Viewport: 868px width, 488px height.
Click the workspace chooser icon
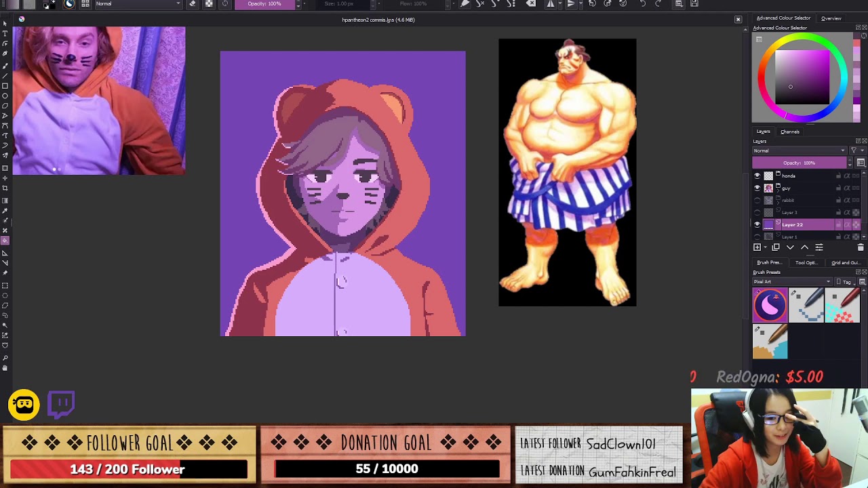pos(679,4)
